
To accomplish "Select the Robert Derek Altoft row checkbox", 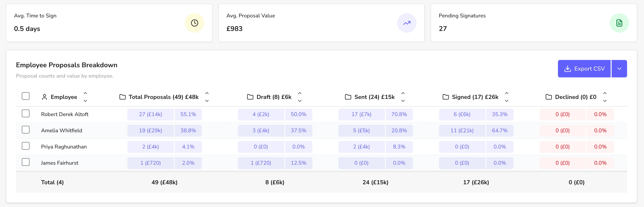I will click(25, 113).
